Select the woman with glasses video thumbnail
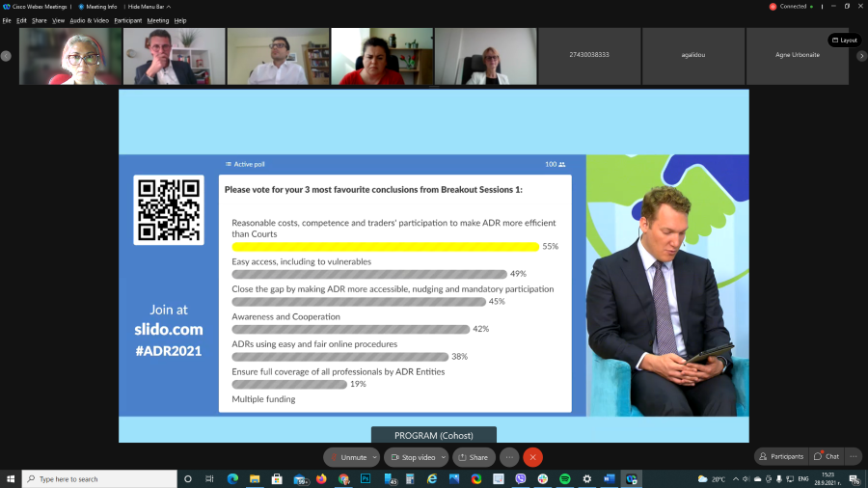The image size is (868, 488). click(x=70, y=57)
